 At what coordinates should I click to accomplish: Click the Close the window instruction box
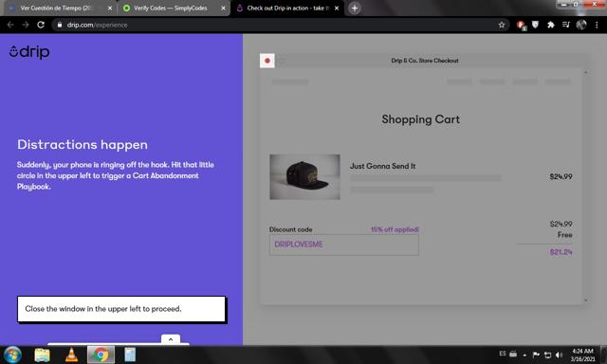pos(121,309)
